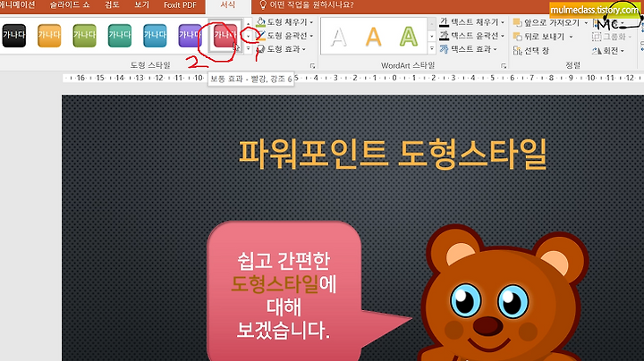Open the 도형 윤곽선 dropdown arrow
The width and height of the screenshot is (644, 361).
(311, 36)
